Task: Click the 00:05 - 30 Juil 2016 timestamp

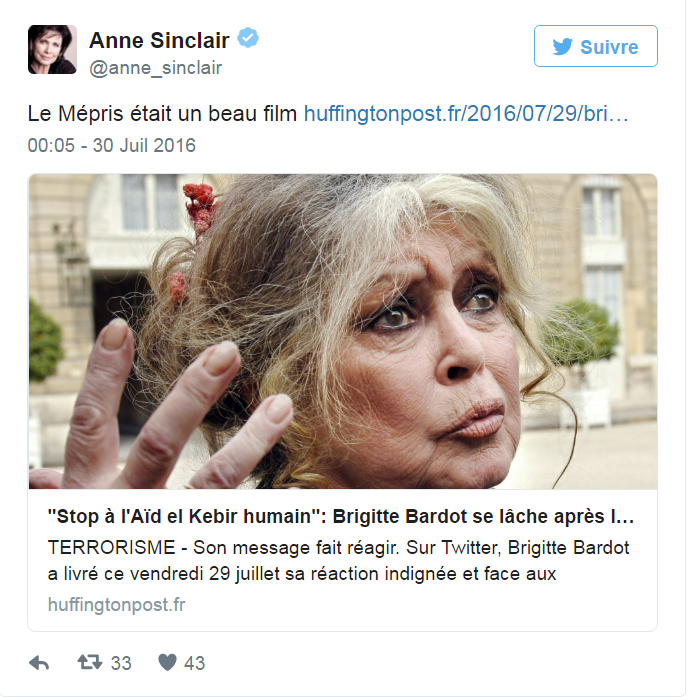Action: pyautogui.click(x=112, y=145)
